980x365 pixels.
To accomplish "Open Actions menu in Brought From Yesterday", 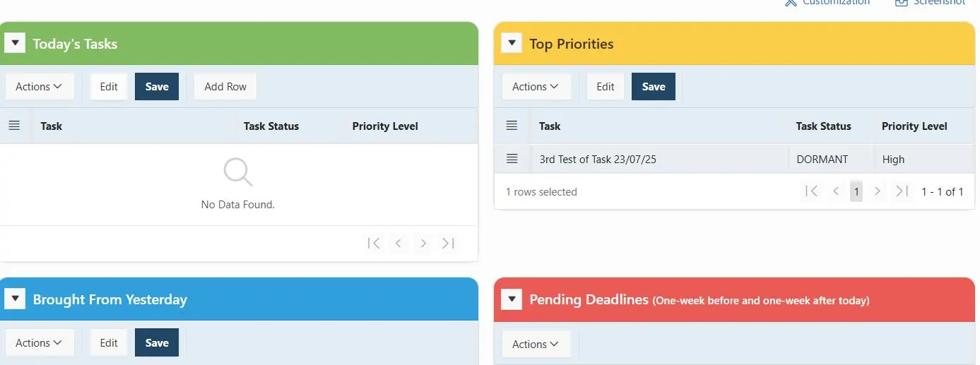I will 39,342.
